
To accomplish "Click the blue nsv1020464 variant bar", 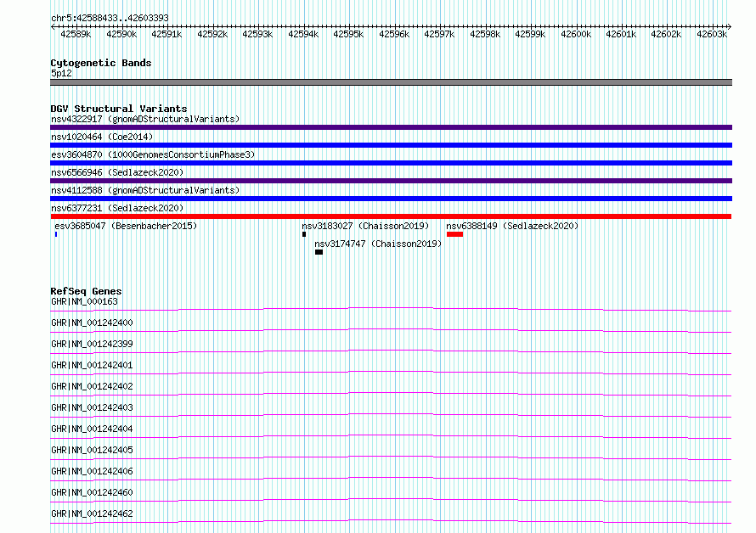I will (391, 145).
